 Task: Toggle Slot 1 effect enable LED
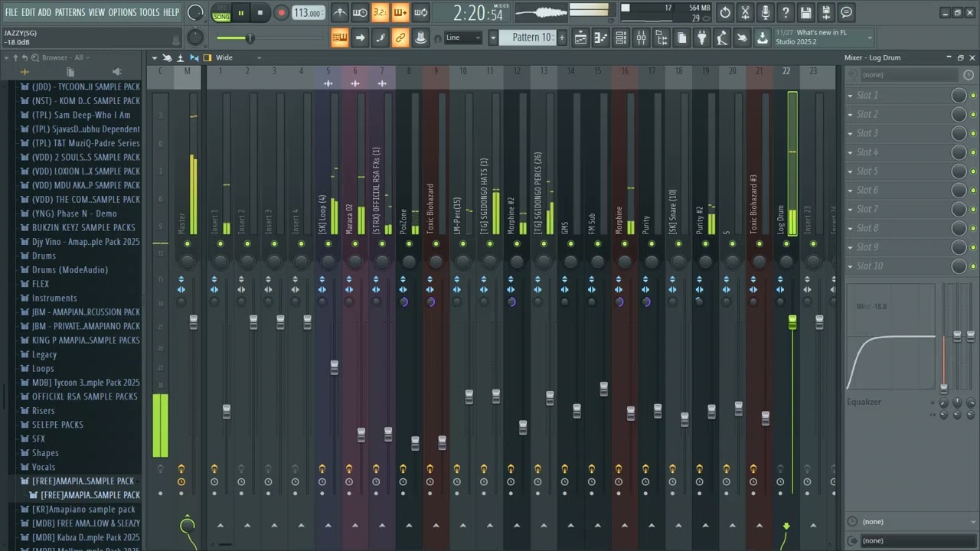[972, 96]
